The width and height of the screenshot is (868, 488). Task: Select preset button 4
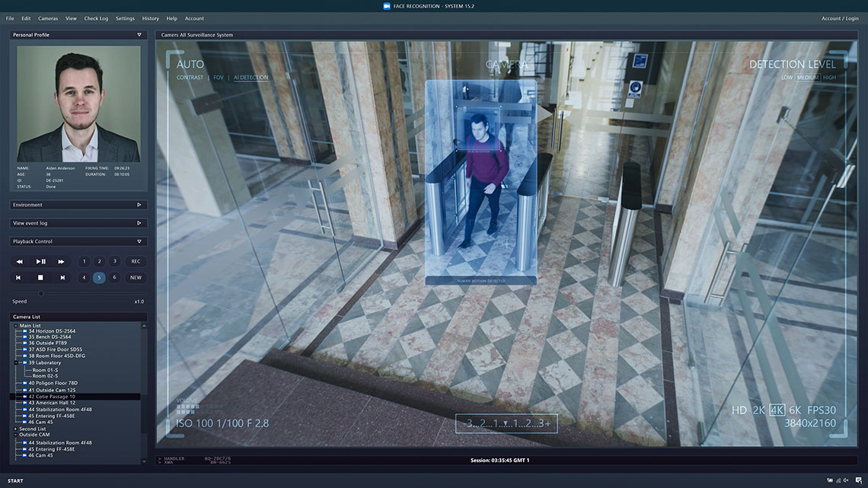84,277
